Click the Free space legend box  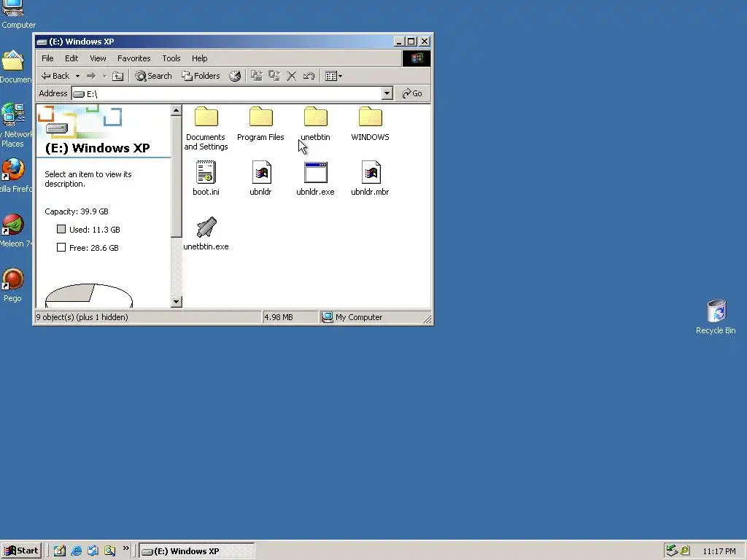click(61, 247)
